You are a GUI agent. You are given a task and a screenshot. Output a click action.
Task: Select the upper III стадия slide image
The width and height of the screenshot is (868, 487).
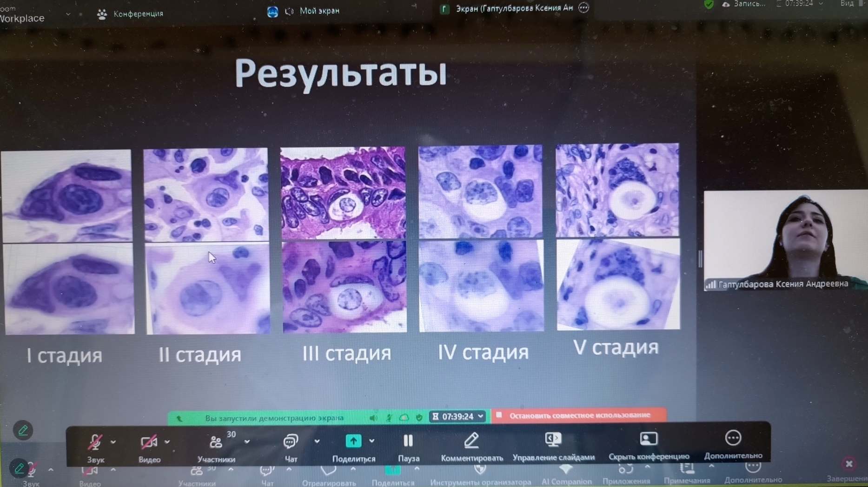pos(343,193)
